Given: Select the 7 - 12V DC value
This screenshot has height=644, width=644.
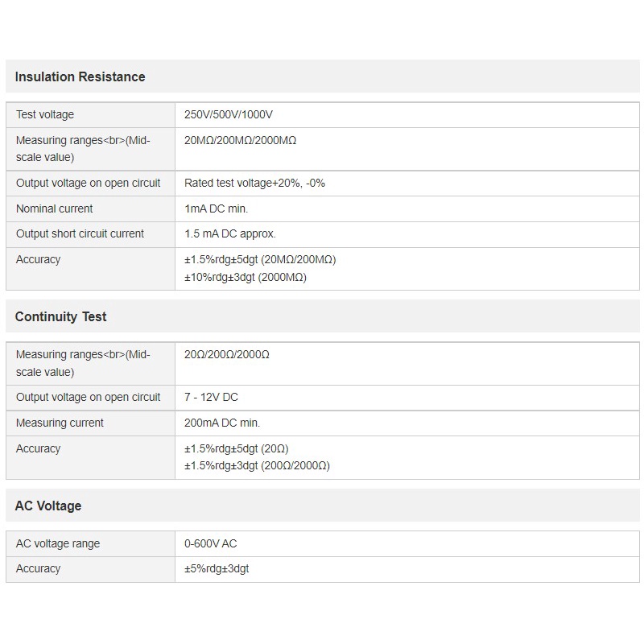Looking at the screenshot, I should tap(211, 397).
